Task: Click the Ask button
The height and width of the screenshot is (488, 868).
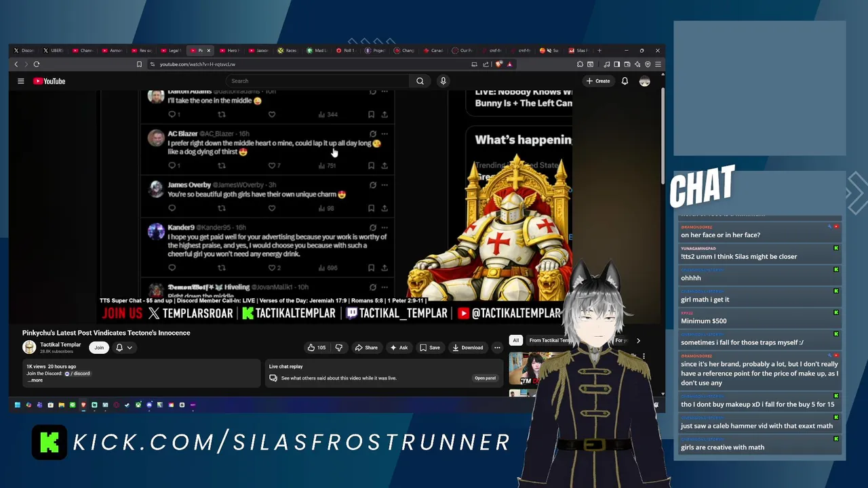Action: pos(399,348)
